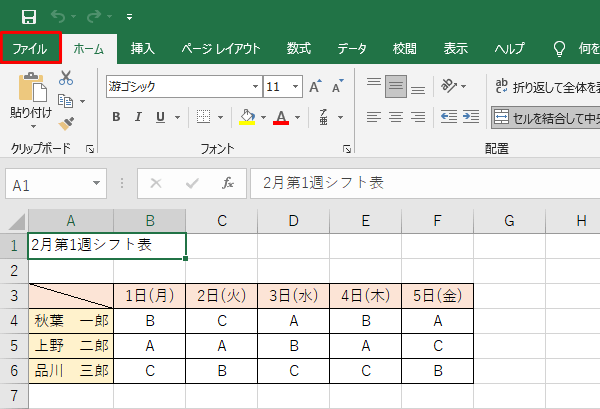Open the データ tab
Viewport: 600px width, 409px height.
coord(352,49)
